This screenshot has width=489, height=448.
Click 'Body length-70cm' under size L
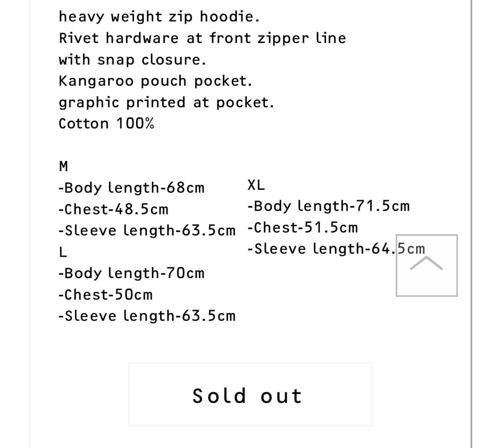click(x=132, y=273)
